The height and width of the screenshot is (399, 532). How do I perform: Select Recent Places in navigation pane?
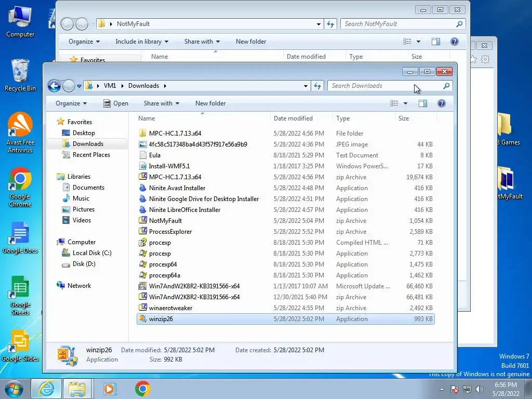[91, 155]
